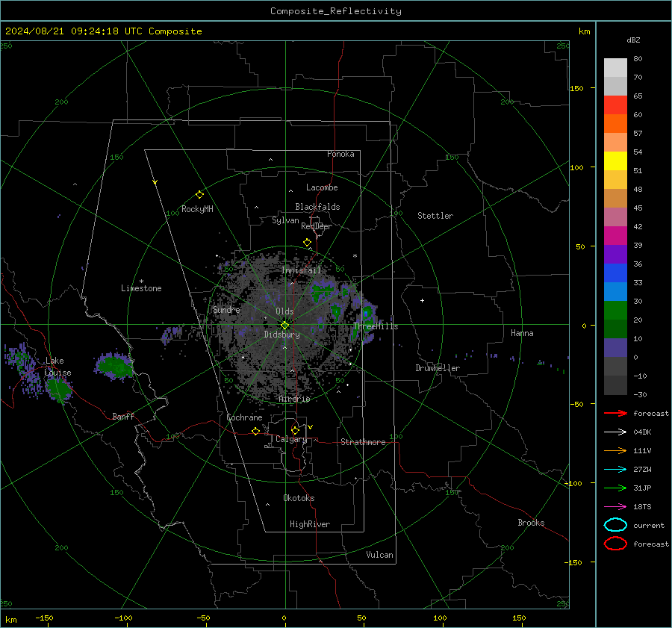Click the 51 dBZ yellow color swatch
The height and width of the screenshot is (628, 672).
(615, 161)
